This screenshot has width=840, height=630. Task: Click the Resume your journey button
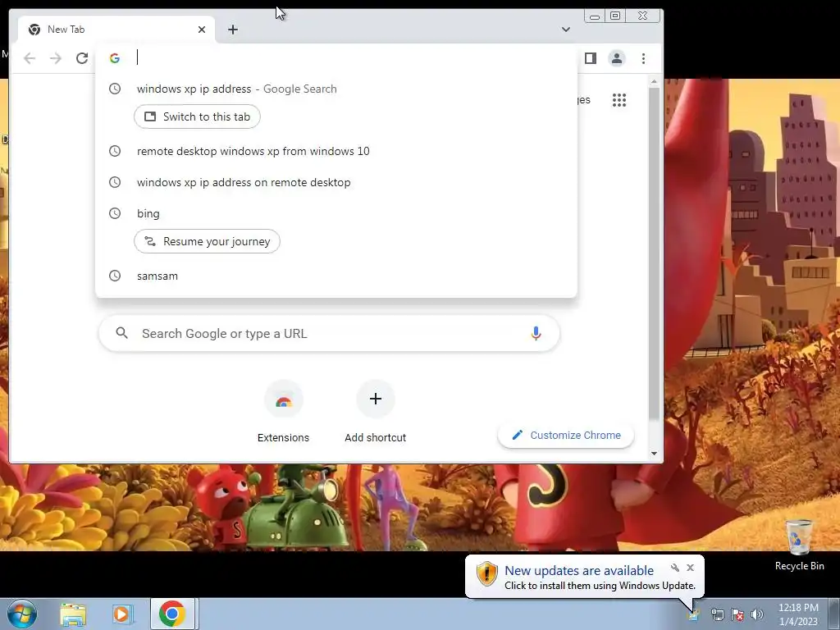tap(207, 242)
